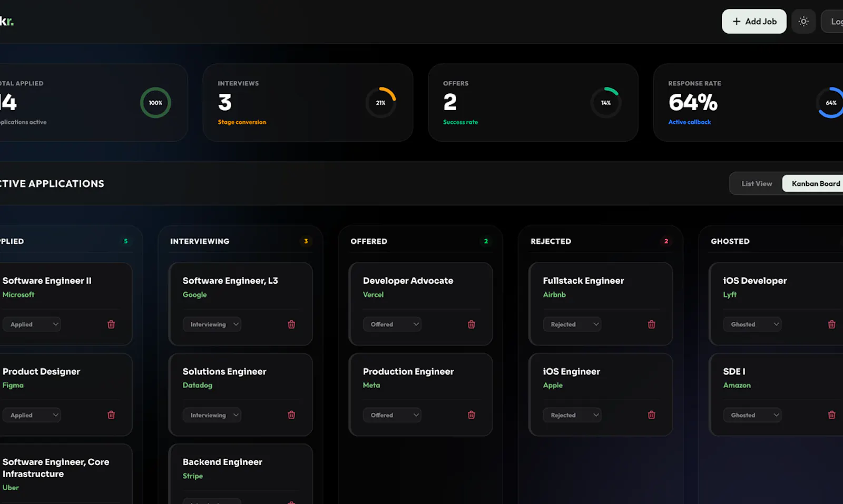
Task: Trash the Meta Production Engineer entry
Action: tap(472, 415)
